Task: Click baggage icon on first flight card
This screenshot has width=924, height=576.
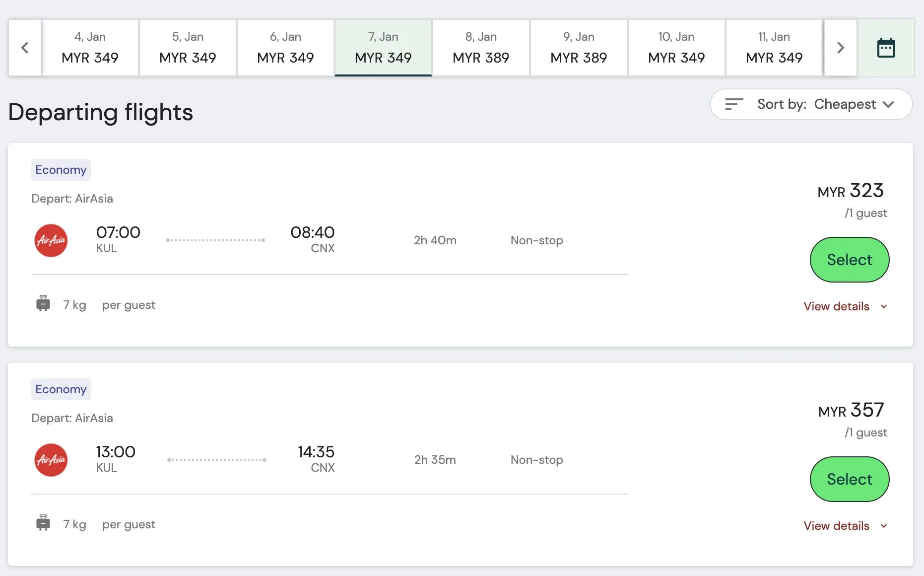Action: [43, 303]
